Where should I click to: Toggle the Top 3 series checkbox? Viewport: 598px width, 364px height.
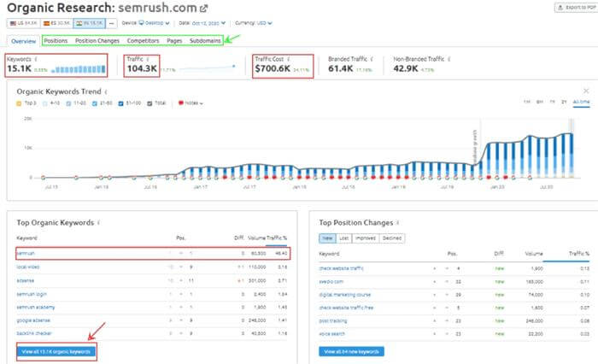point(19,103)
